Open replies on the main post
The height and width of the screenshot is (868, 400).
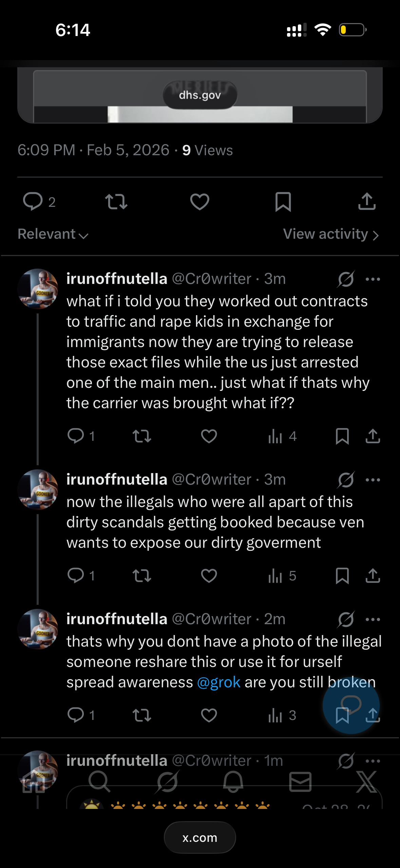[33, 202]
